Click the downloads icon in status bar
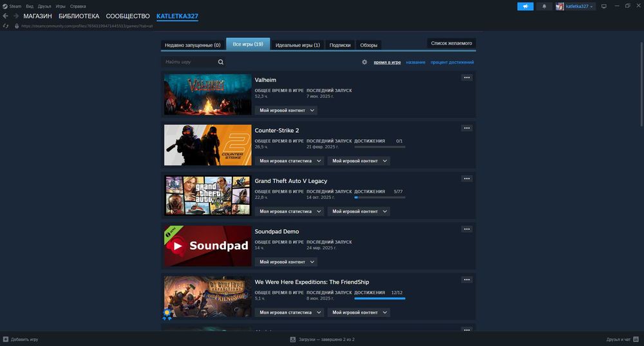Screen dimensions: 644x346 [x=293, y=340]
